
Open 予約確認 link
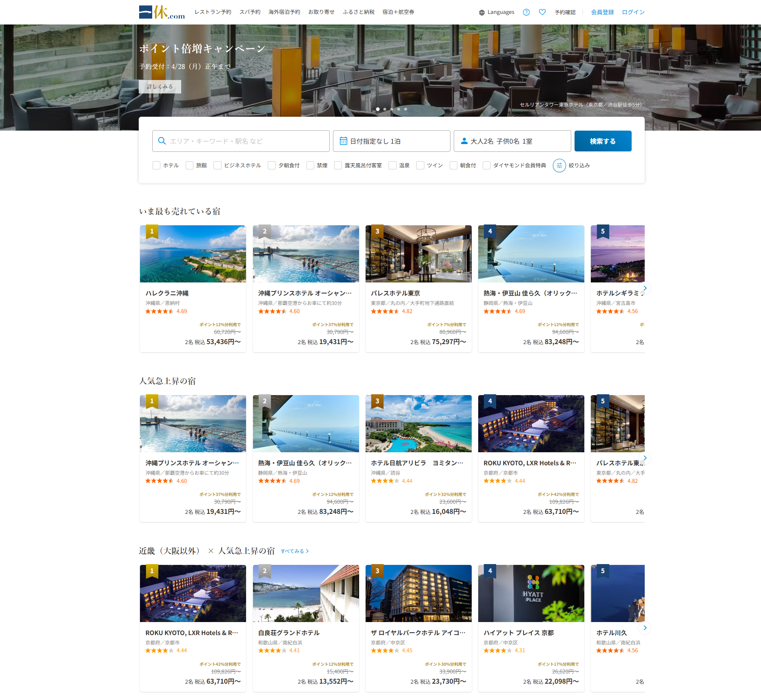(565, 12)
